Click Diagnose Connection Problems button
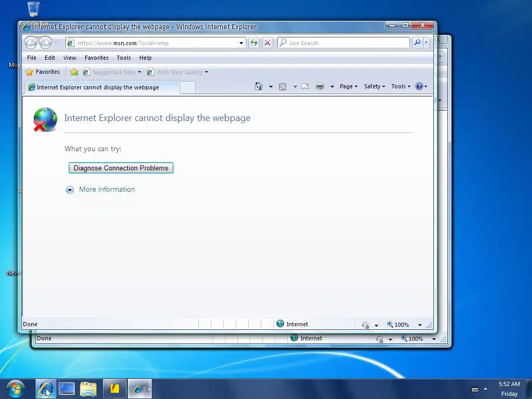 pos(121,168)
